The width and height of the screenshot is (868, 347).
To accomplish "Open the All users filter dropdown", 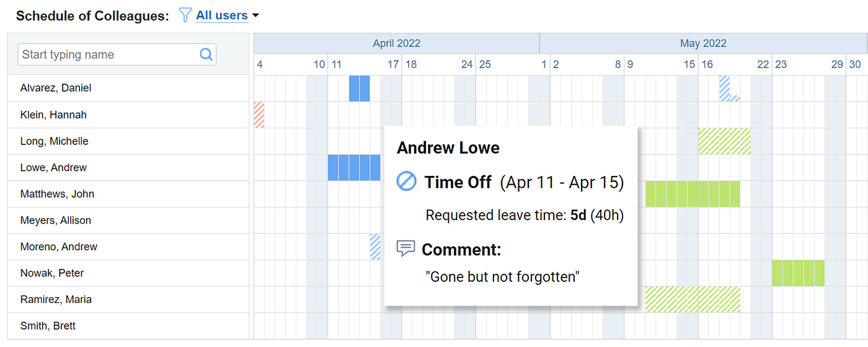I will click(221, 15).
